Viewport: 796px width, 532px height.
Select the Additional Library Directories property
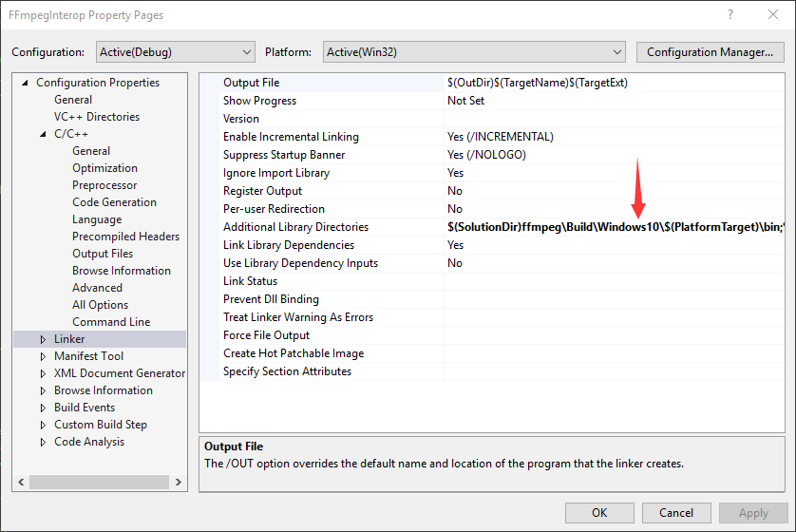tap(295, 227)
